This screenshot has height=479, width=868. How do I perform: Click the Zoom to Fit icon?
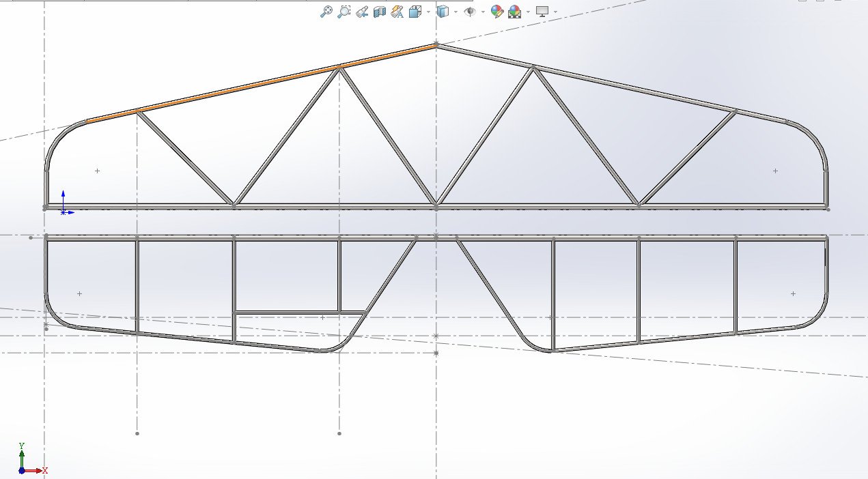326,12
